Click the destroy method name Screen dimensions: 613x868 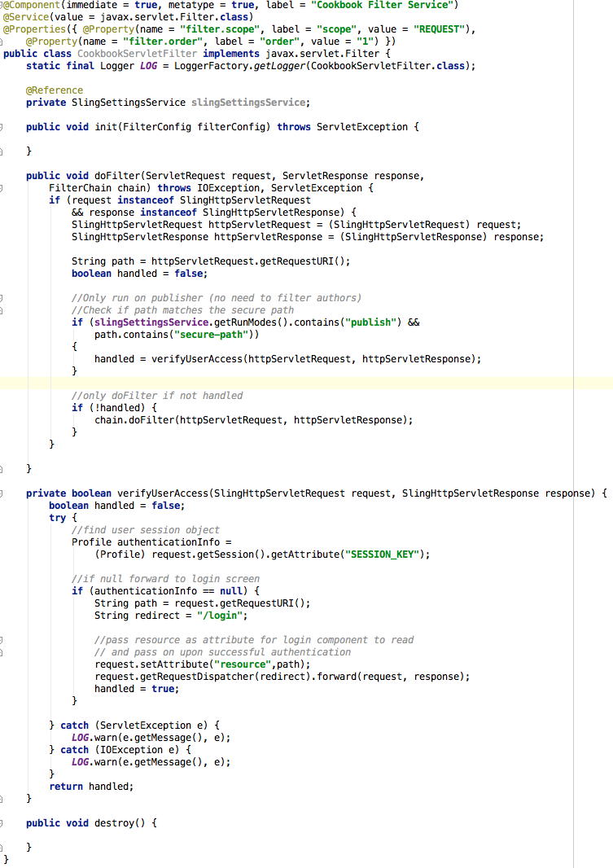coord(114,823)
